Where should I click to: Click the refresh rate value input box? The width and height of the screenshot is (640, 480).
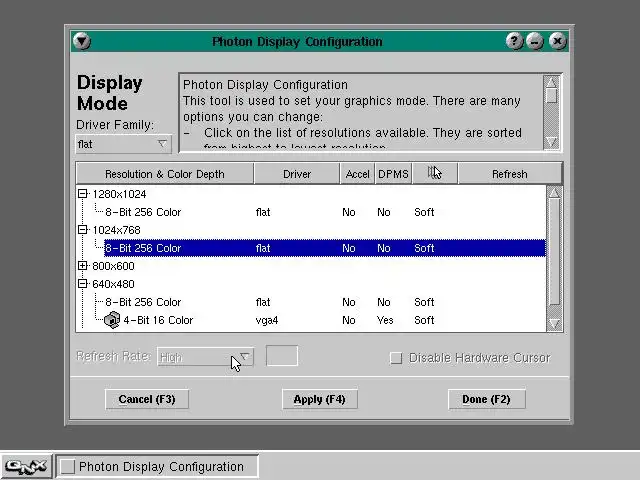[x=282, y=356]
